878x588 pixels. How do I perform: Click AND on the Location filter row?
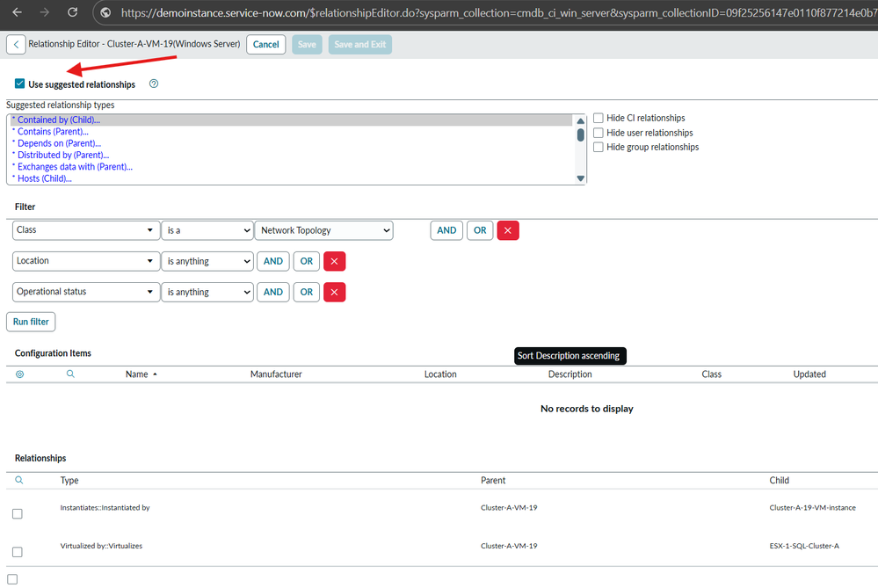272,261
